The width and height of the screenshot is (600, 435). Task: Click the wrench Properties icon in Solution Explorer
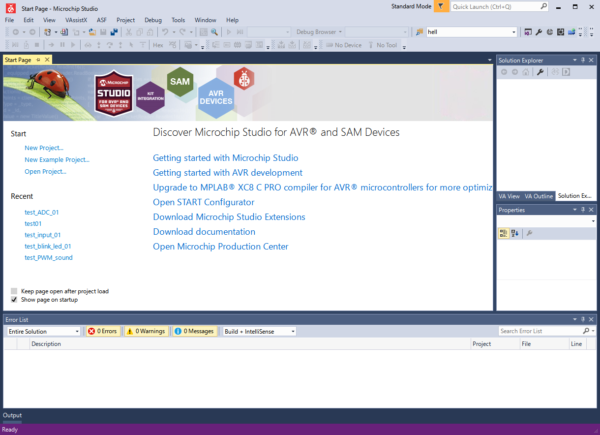click(540, 73)
